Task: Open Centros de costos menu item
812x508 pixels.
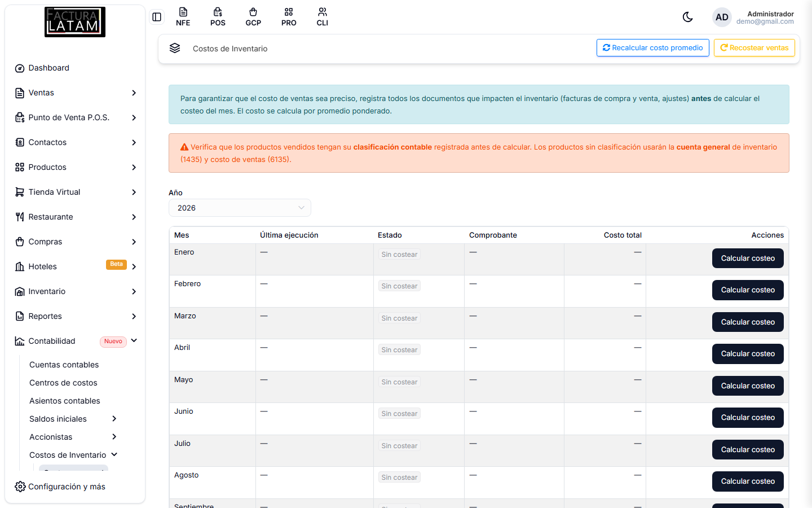Action: tap(63, 383)
